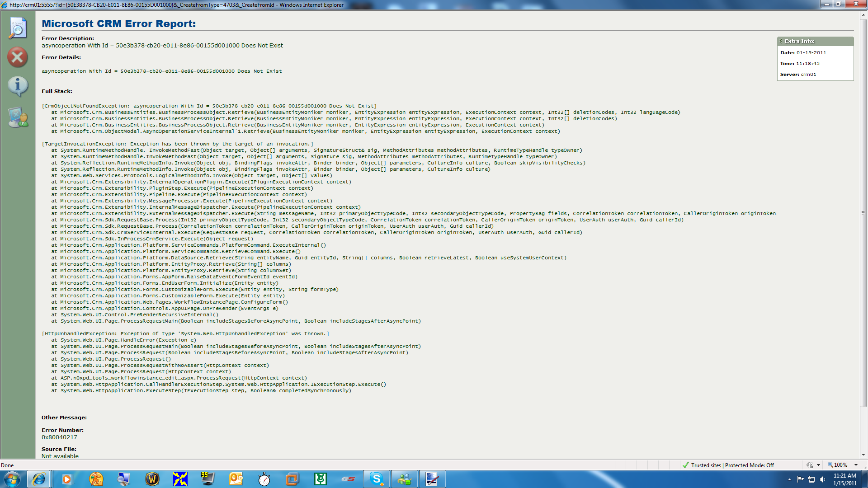
Task: Click the taskbar clock showing 11:21 AM
Action: (x=844, y=479)
